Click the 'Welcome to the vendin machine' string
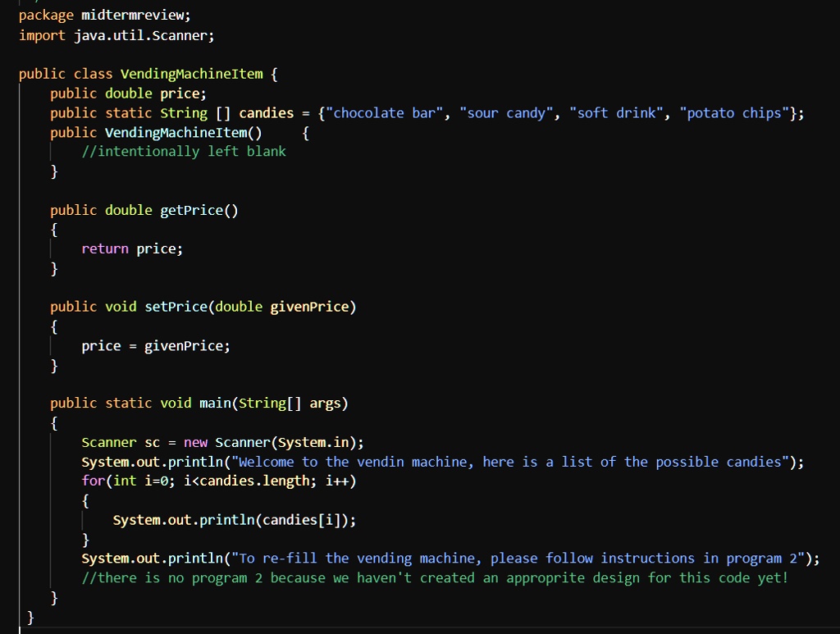This screenshot has height=634, width=840. point(510,462)
